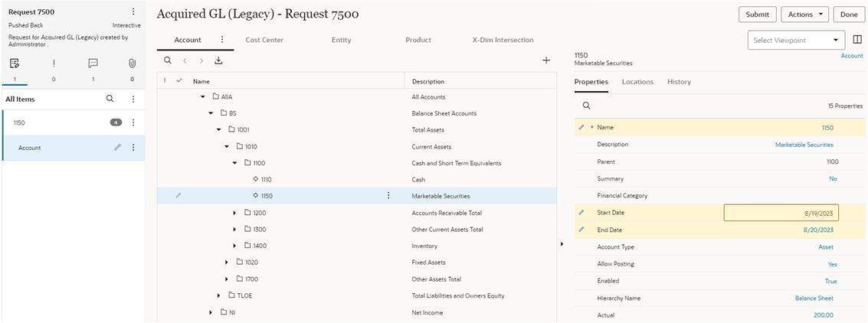The height and width of the screenshot is (323, 868).
Task: Show request comments in left panel
Action: click(x=93, y=64)
